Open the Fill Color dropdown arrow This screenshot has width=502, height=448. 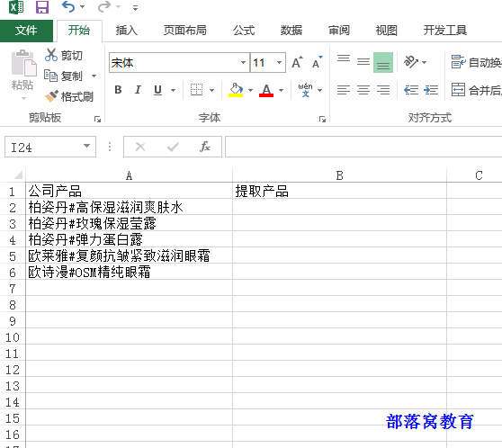pos(251,90)
